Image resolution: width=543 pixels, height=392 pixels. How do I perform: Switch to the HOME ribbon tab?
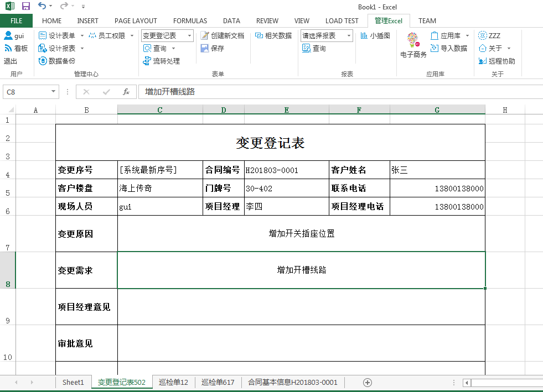click(51, 21)
